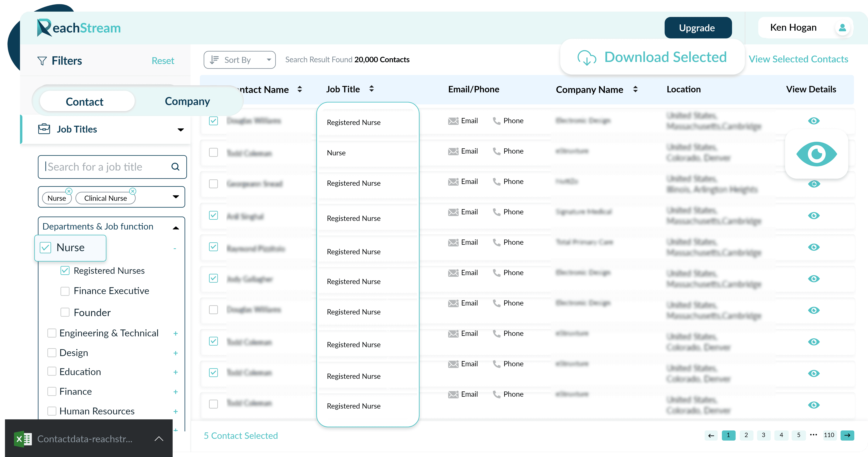Click the Upgrade button

pos(698,28)
